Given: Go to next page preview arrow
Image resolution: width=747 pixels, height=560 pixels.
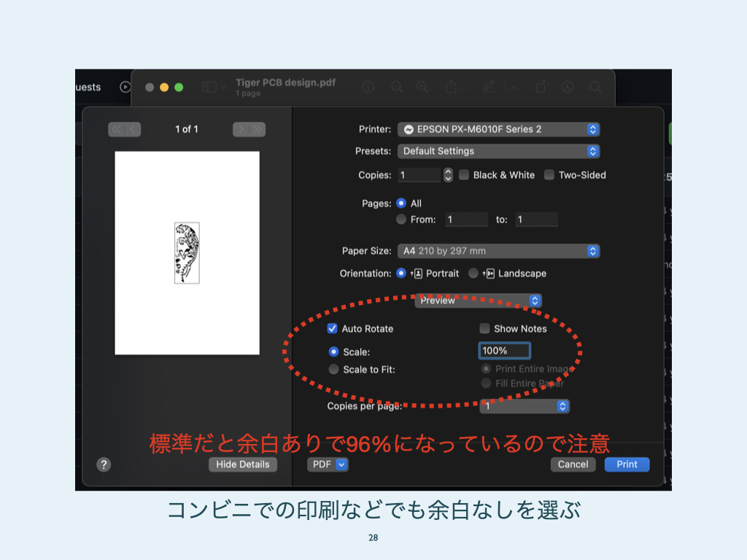Looking at the screenshot, I should (x=241, y=129).
